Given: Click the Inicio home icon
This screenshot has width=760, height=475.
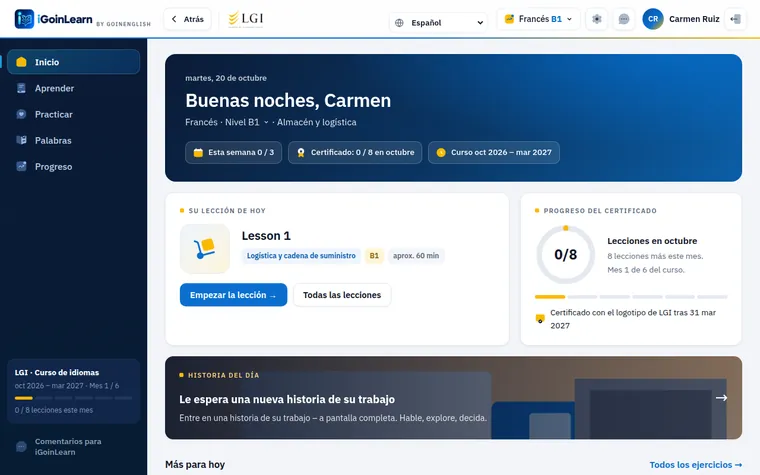Looking at the screenshot, I should [x=21, y=62].
